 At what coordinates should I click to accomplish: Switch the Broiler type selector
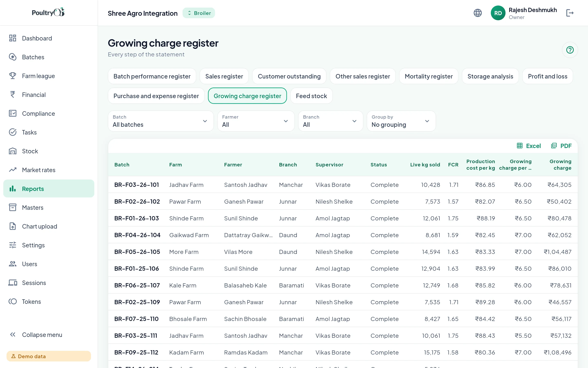point(199,13)
